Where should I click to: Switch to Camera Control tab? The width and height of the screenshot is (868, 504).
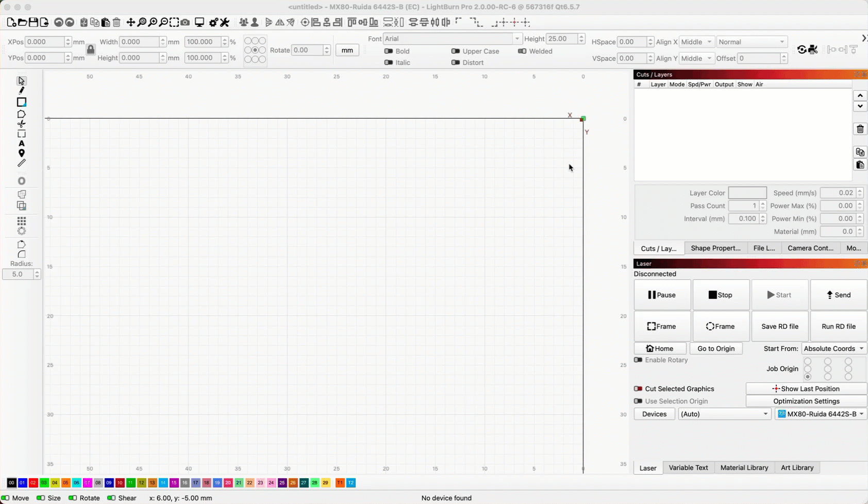pyautogui.click(x=810, y=248)
